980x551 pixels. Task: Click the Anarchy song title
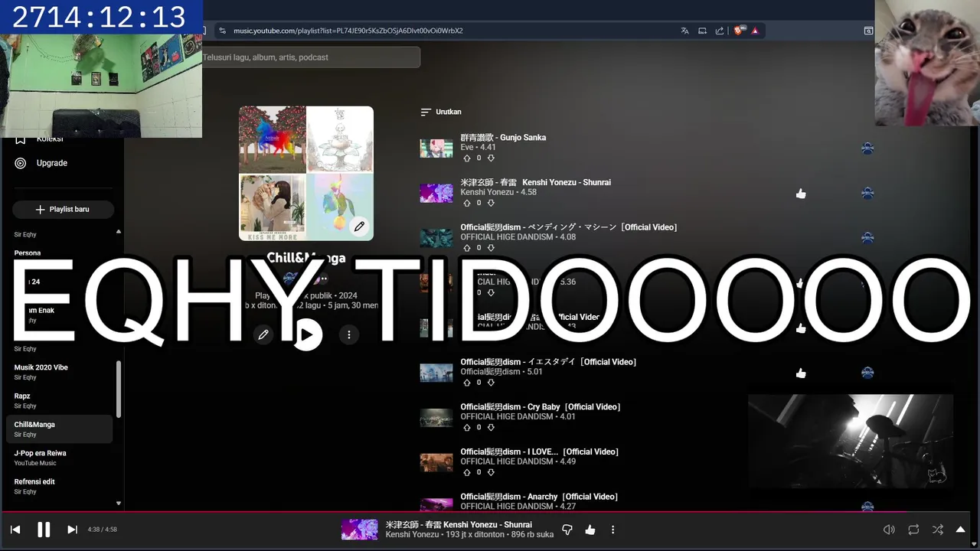click(x=539, y=497)
